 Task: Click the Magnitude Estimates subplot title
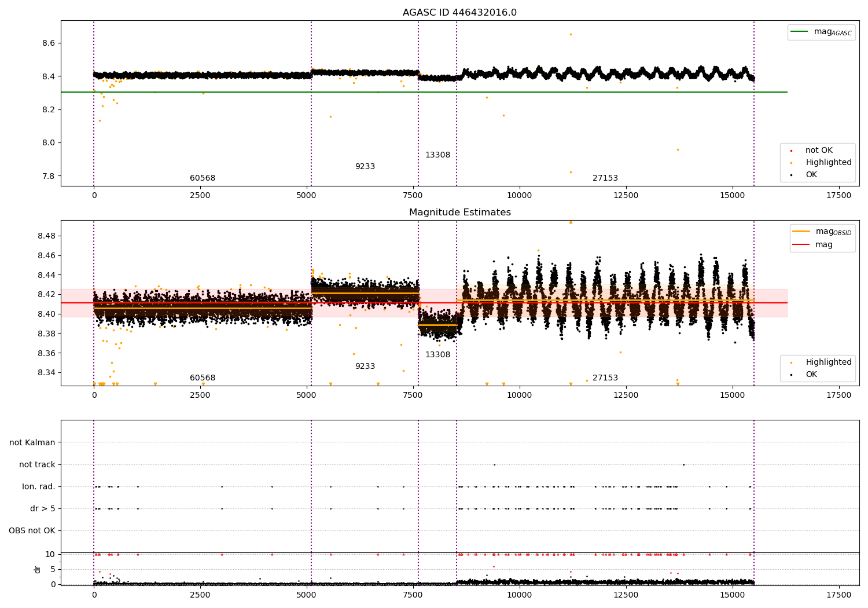coord(459,213)
